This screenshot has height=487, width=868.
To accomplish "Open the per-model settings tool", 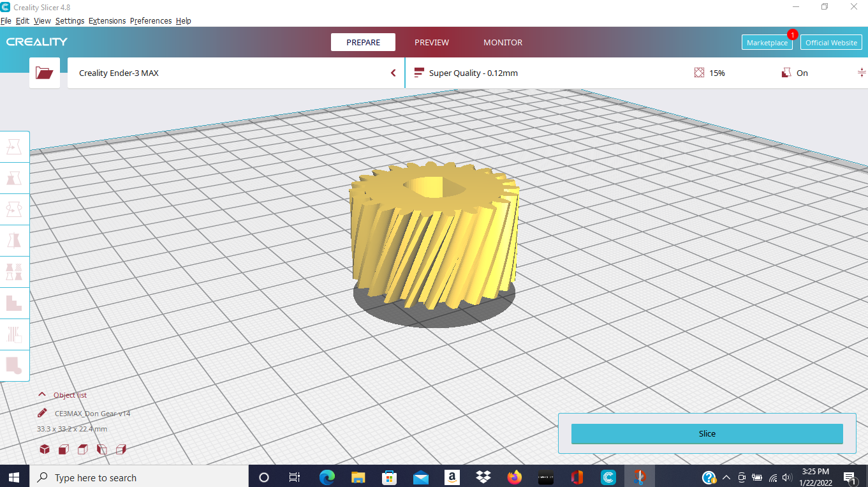I will 15,271.
